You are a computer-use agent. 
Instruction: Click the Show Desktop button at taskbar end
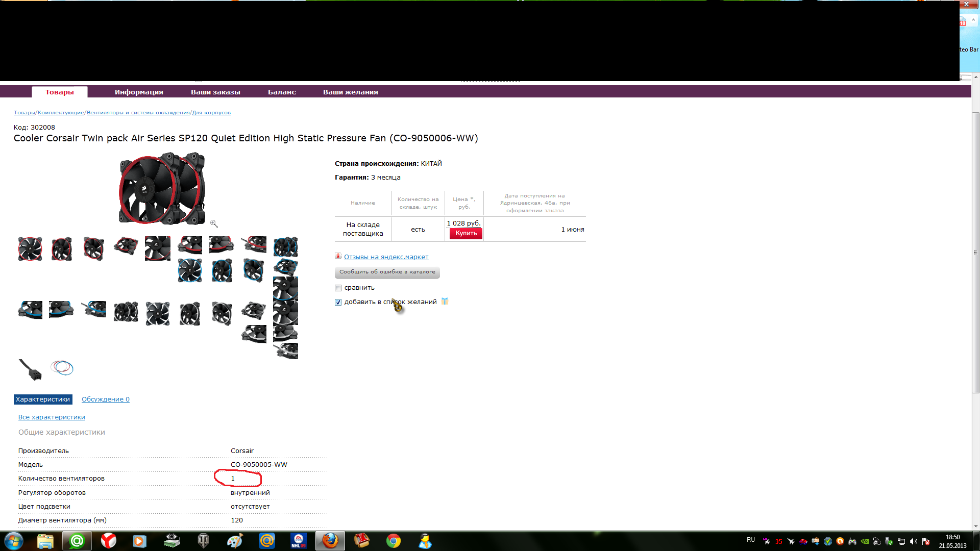pyautogui.click(x=976, y=541)
